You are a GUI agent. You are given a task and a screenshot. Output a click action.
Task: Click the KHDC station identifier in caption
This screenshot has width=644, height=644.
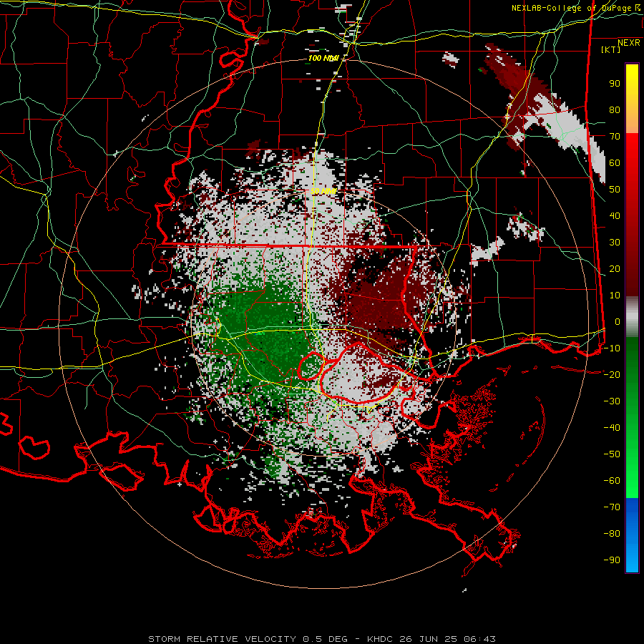point(381,639)
